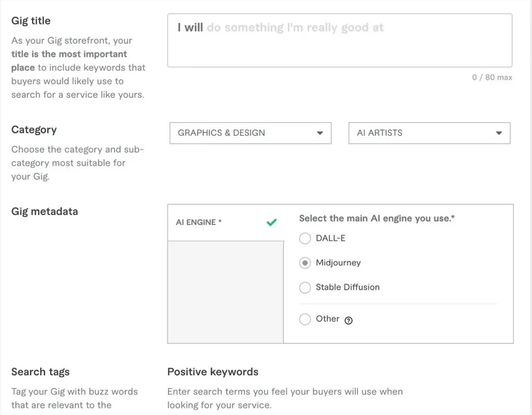The image size is (532, 415).
Task: Click the arrow on AI ARTISTS dropdown
Action: click(x=498, y=133)
